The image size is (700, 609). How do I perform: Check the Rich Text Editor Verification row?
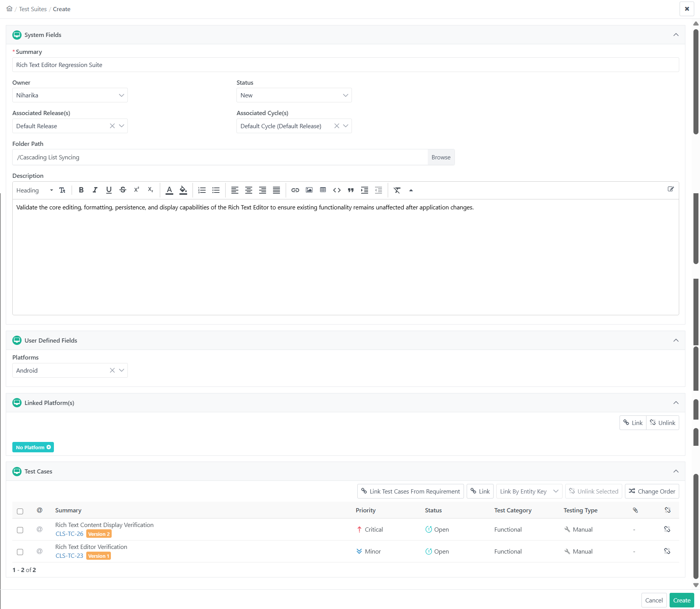[20, 552]
